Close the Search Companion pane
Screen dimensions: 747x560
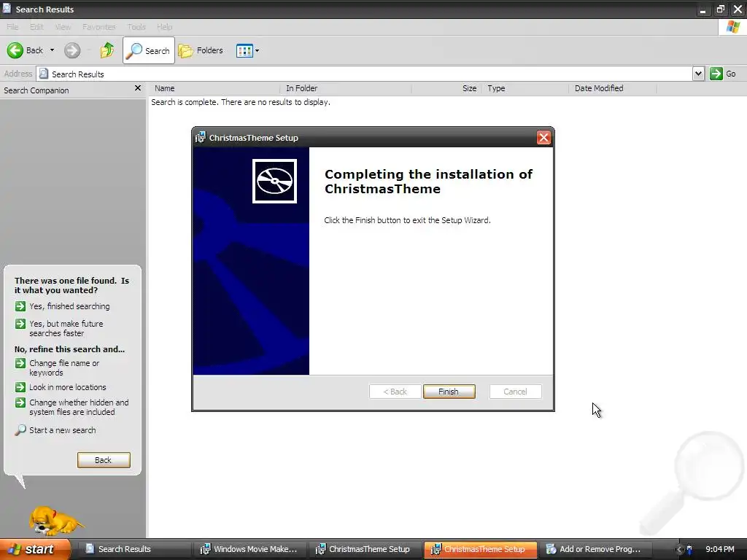tap(138, 88)
